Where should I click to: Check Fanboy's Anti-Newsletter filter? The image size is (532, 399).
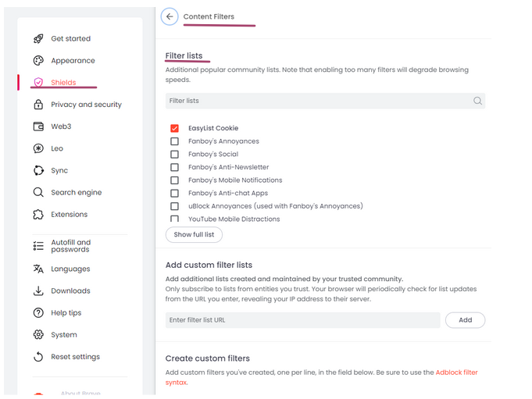click(174, 167)
